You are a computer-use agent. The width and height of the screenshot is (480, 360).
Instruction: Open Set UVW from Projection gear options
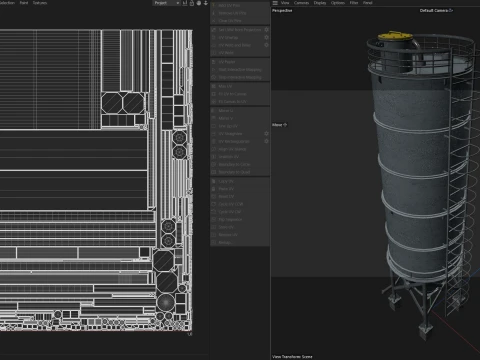click(x=266, y=30)
